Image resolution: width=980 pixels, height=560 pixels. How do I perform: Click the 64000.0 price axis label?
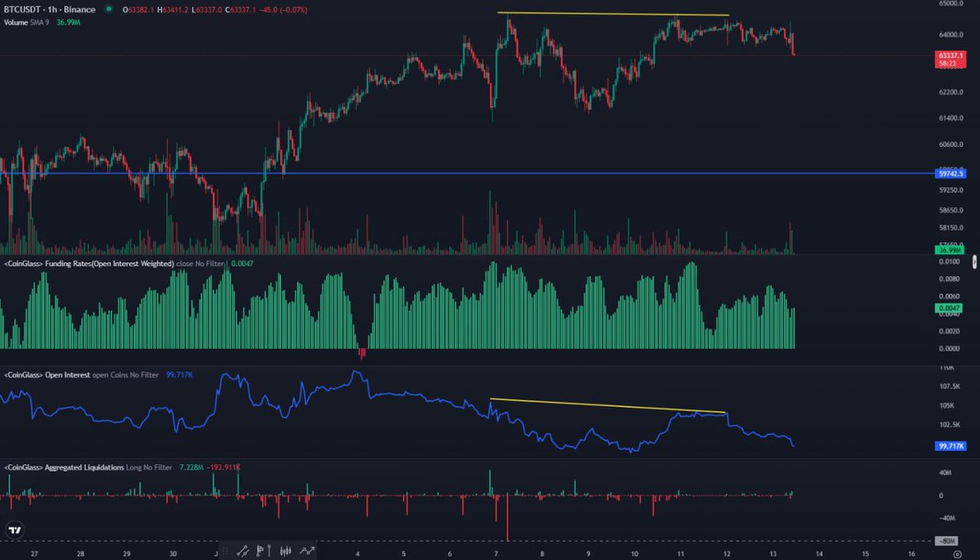(950, 35)
